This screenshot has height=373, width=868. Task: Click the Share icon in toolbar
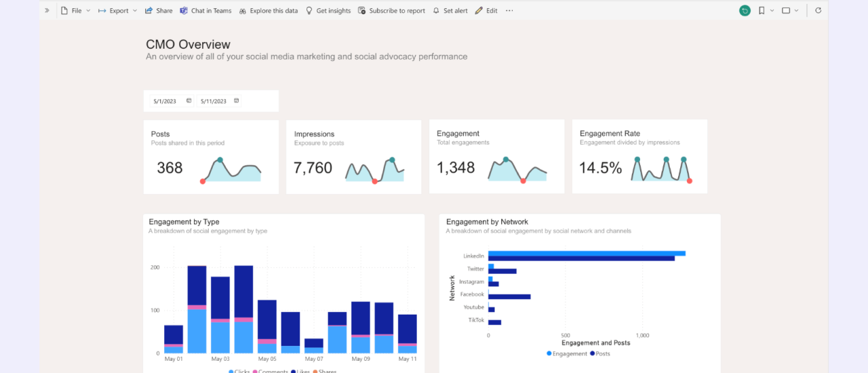point(149,11)
